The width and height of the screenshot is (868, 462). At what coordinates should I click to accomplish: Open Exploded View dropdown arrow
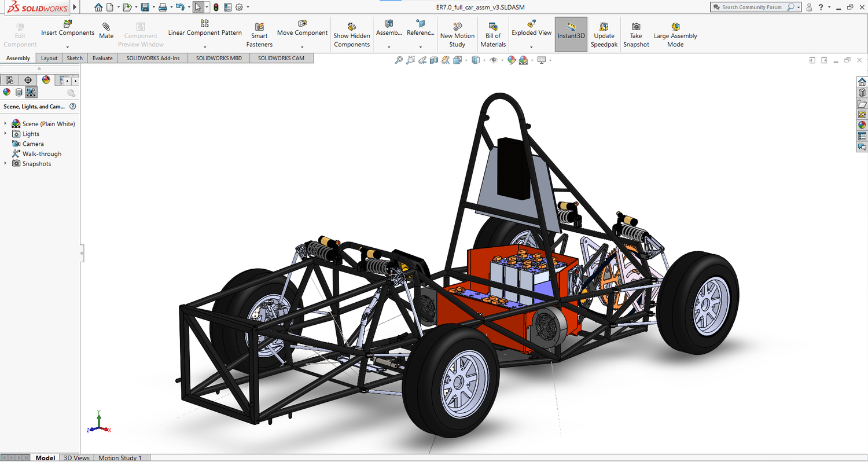tap(532, 47)
